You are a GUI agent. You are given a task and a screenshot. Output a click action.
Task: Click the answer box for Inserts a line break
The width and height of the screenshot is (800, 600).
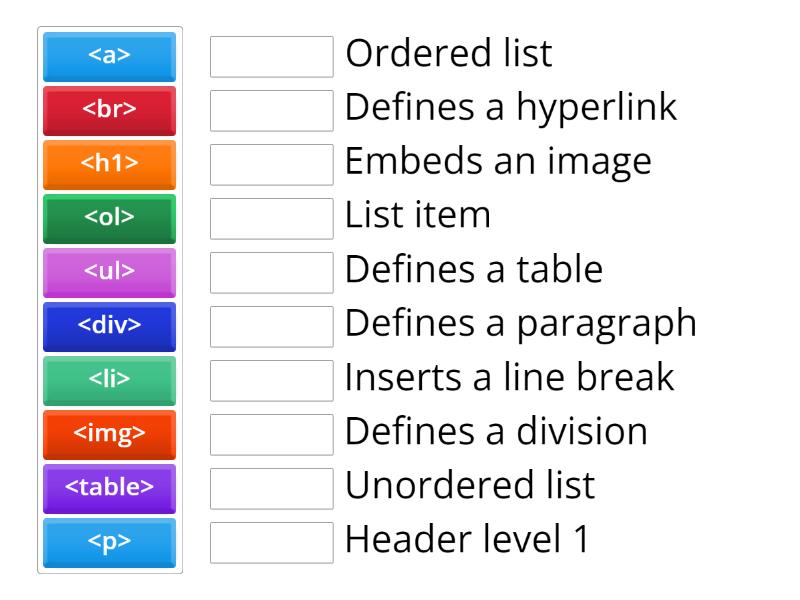[271, 381]
